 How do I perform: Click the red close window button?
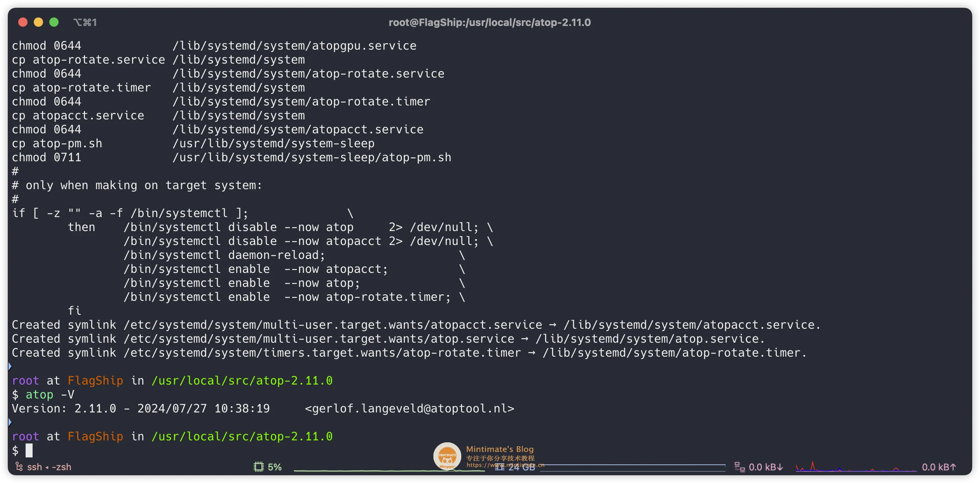coord(23,22)
